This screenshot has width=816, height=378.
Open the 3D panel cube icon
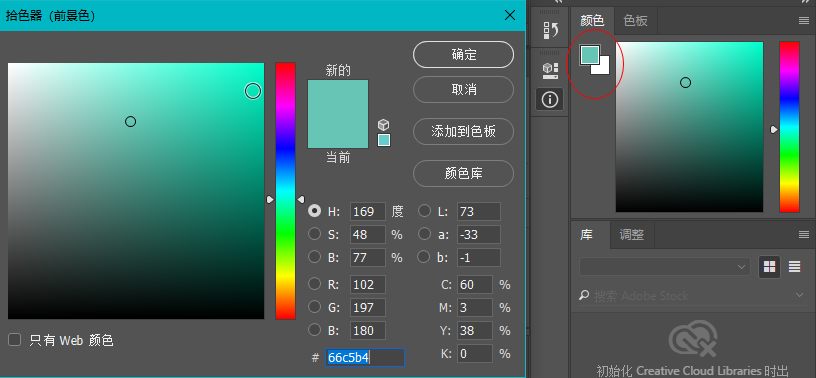550,70
